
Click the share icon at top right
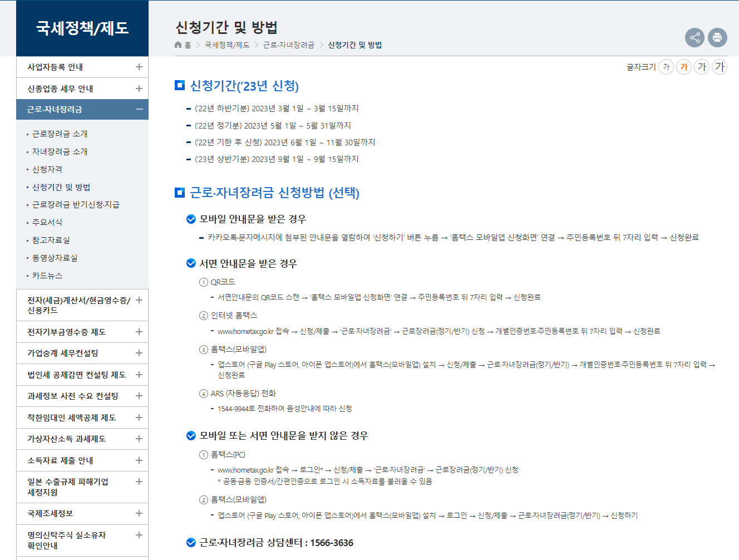[694, 37]
